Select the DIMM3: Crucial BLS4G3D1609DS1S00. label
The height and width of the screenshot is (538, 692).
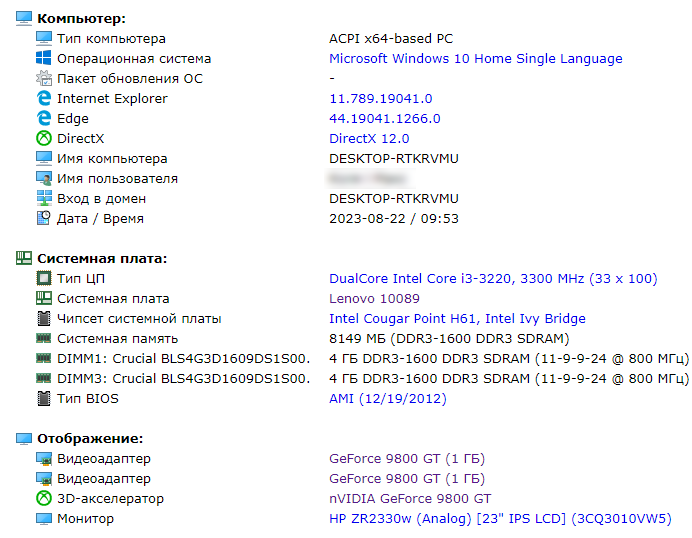(x=184, y=378)
